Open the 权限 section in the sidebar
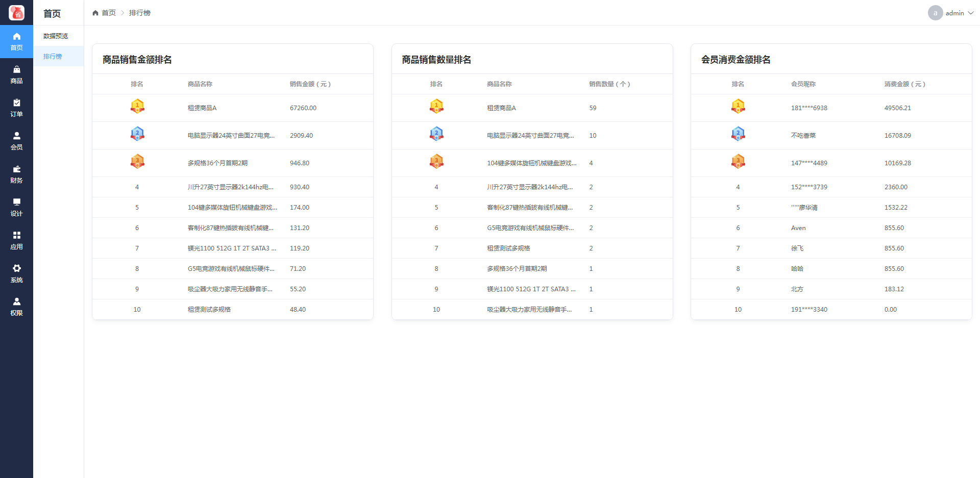980x478 pixels. 16,307
